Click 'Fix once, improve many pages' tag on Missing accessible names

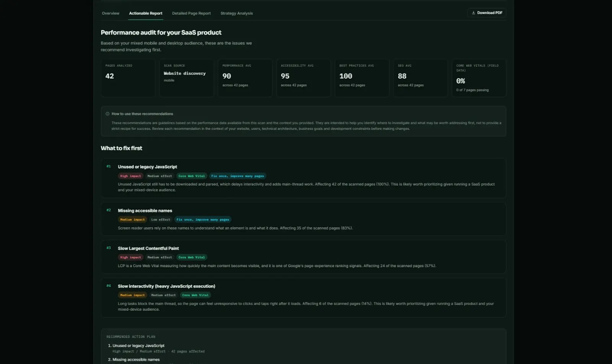tap(203, 219)
